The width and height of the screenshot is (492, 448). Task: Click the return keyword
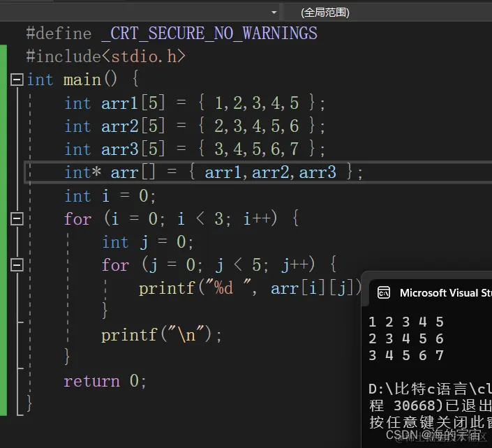coord(91,381)
